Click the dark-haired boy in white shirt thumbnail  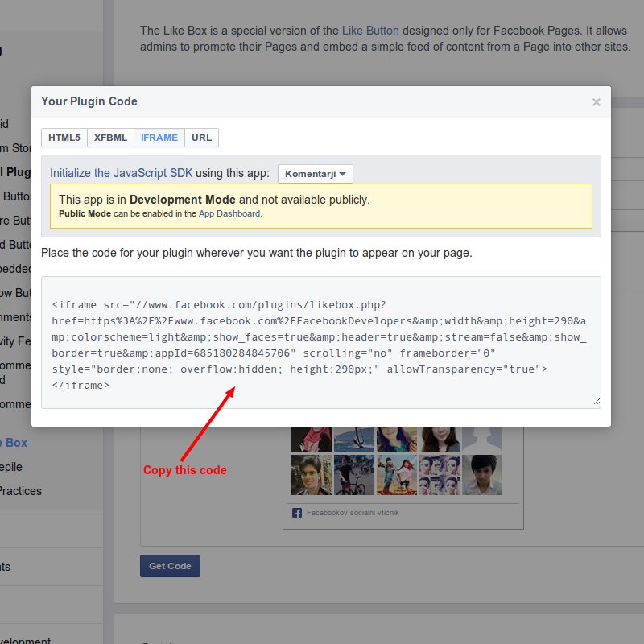click(482, 474)
